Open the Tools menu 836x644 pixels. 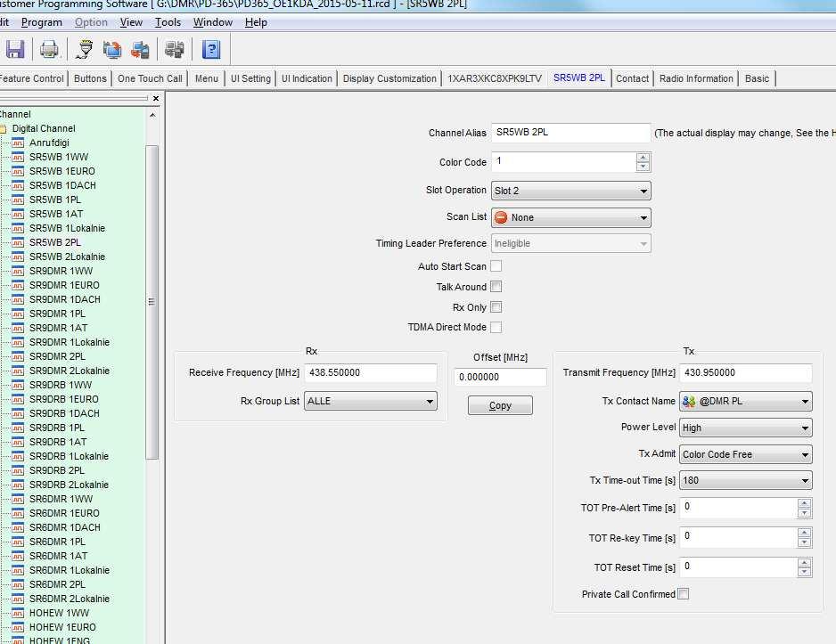tap(168, 22)
